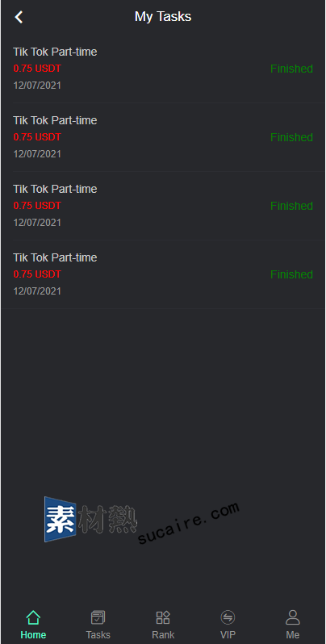This screenshot has height=644, width=326.
Task: Click the sucaire.com watermark text
Action: pos(188,522)
